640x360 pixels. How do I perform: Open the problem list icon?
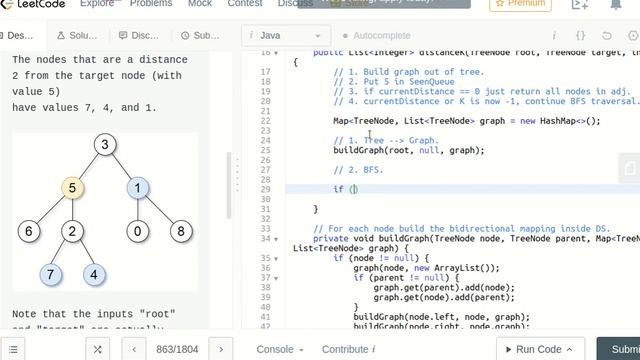point(13,349)
